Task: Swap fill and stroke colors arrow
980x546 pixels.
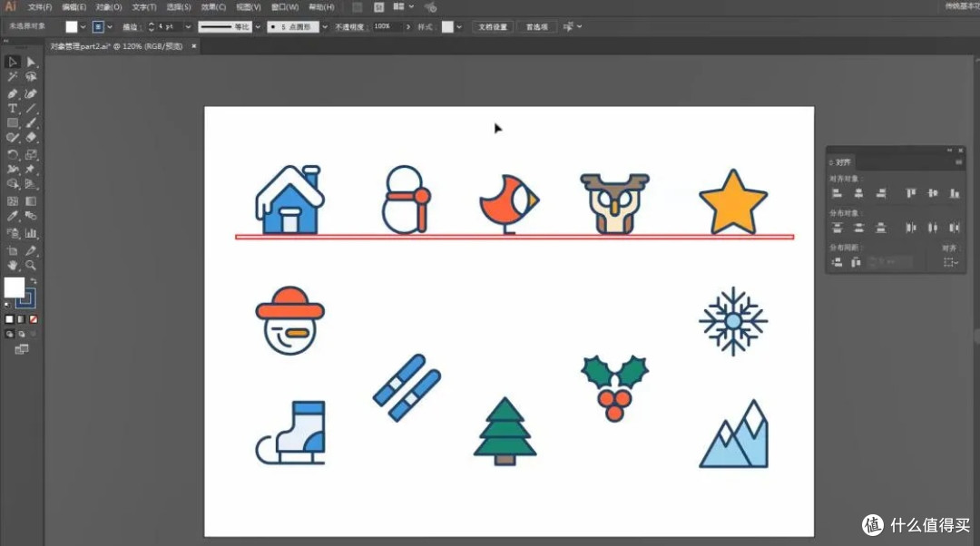Action: pos(34,281)
